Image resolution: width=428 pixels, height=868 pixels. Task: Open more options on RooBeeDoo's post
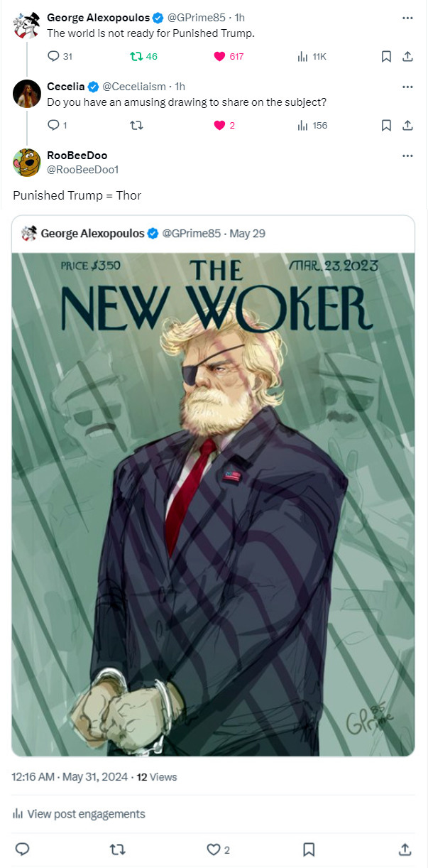coord(407,156)
